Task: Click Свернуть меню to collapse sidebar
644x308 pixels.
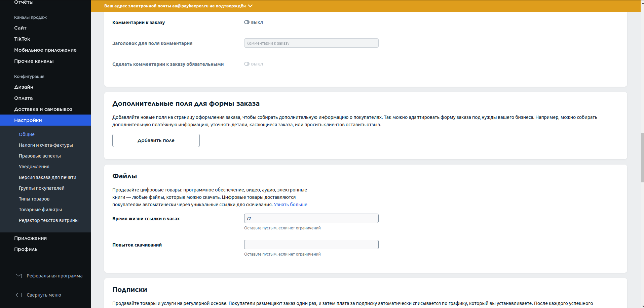Action: 44,295
